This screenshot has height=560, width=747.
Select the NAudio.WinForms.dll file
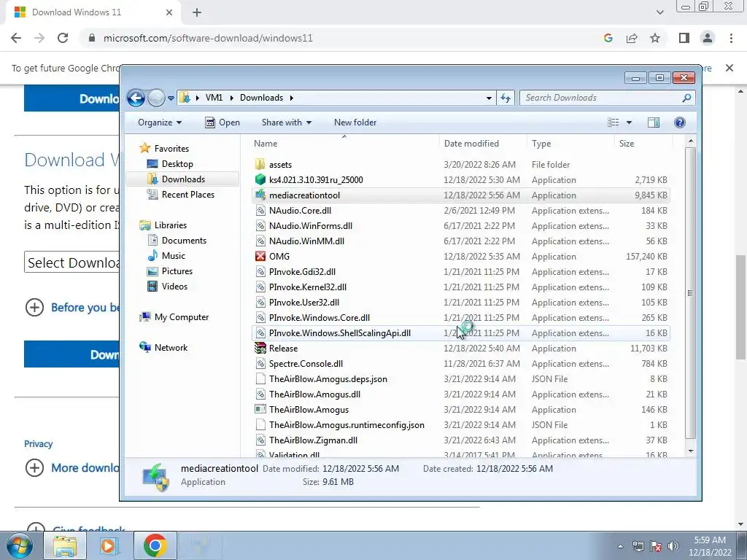(x=461, y=226)
